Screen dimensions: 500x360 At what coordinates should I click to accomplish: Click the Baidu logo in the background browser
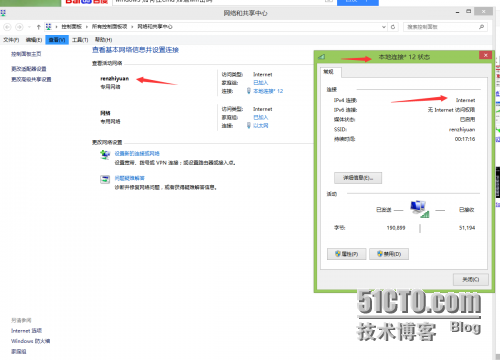[x=87, y=2]
